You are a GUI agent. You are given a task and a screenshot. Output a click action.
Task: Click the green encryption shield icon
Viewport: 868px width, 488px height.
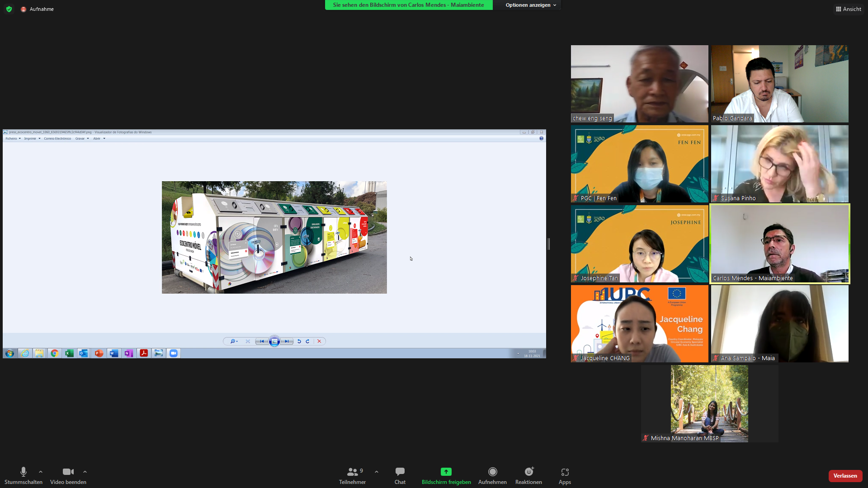(9, 9)
